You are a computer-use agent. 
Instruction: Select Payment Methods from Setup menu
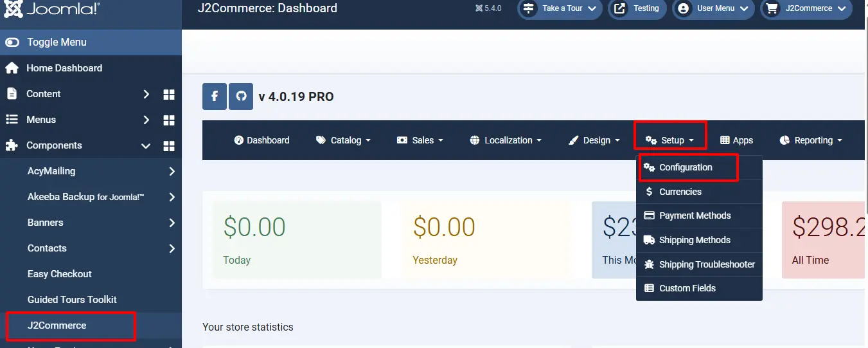(699, 215)
